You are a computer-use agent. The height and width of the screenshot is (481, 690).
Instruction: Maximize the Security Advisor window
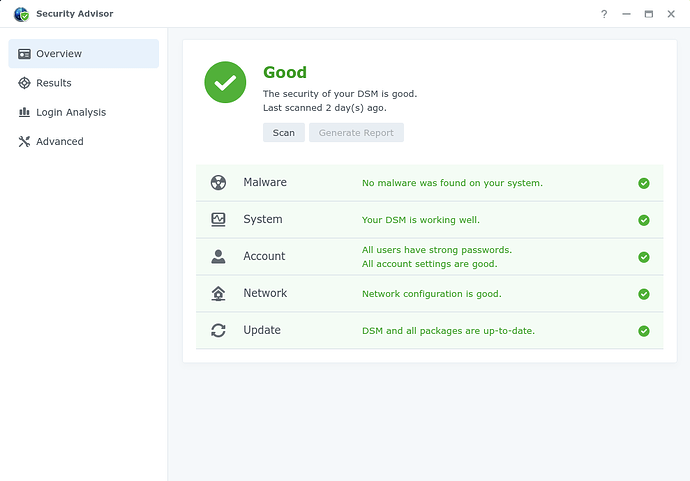[x=649, y=14]
